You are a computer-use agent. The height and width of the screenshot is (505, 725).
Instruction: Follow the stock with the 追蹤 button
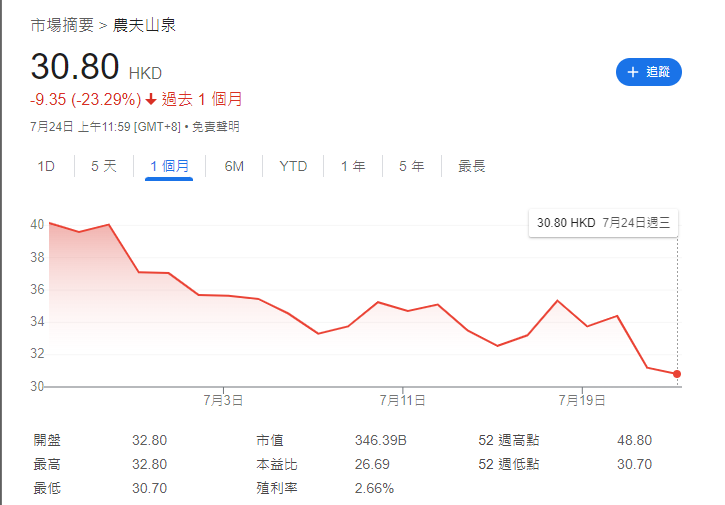tap(648, 72)
